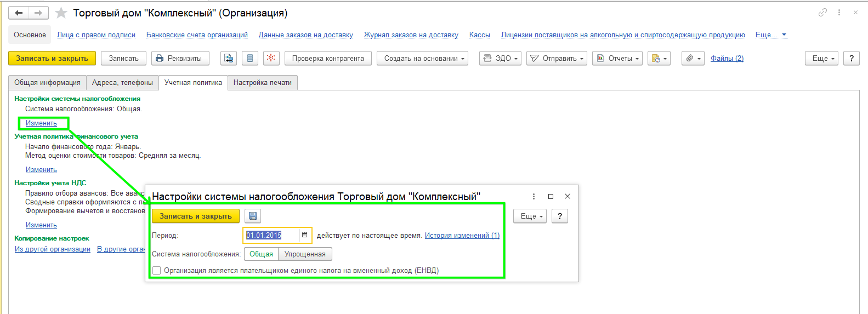Open the main form's three-dot menu

tap(839, 12)
